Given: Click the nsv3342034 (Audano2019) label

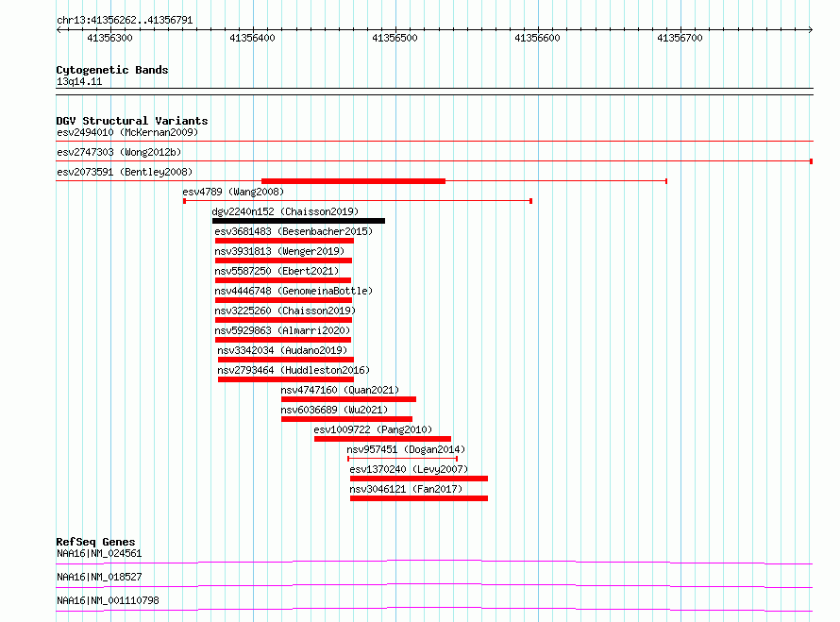Looking at the screenshot, I should click(x=282, y=350).
